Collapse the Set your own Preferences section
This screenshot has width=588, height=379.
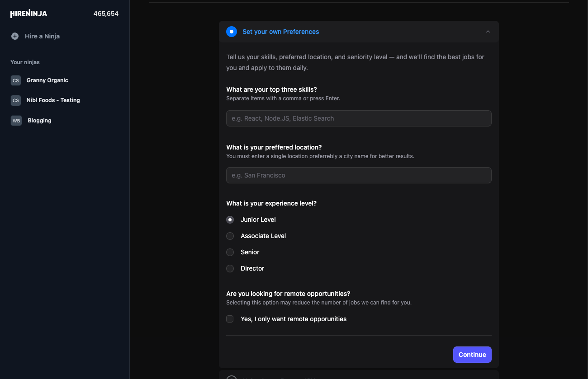coord(488,32)
